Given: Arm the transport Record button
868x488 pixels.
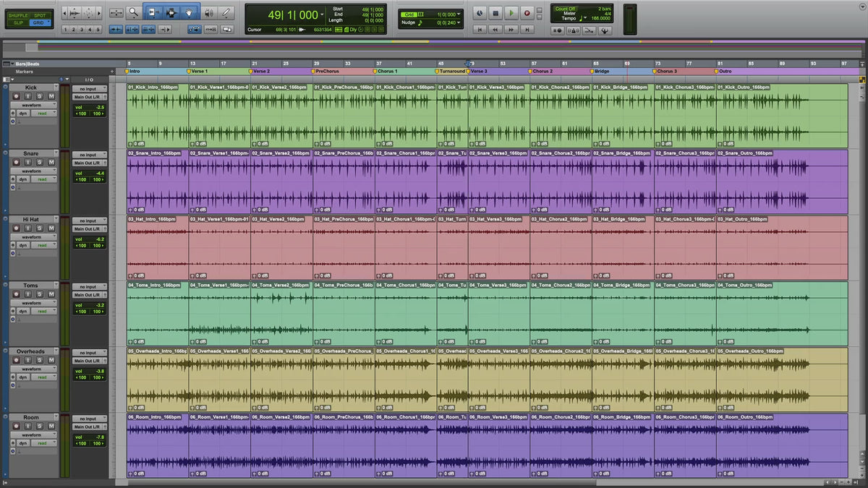Looking at the screenshot, I should (527, 13).
